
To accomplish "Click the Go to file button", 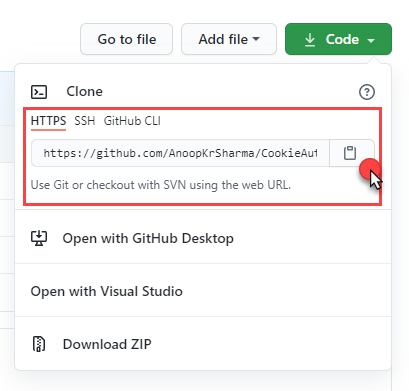I will 126,39.
